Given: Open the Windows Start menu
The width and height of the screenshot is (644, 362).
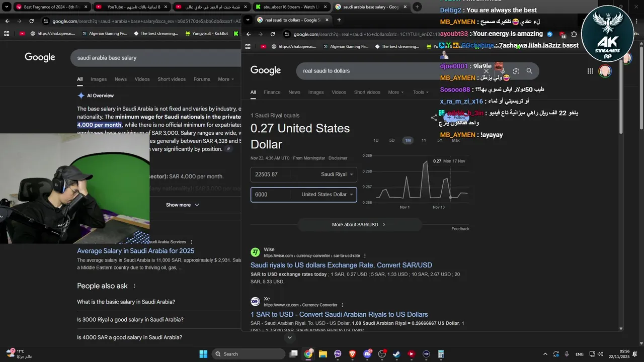Looking at the screenshot, I should pyautogui.click(x=203, y=354).
